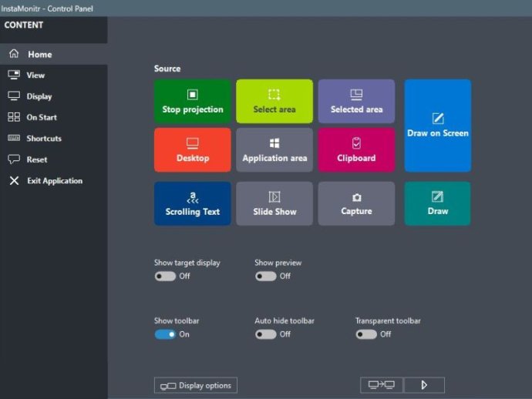Open the On Start section

click(x=54, y=117)
